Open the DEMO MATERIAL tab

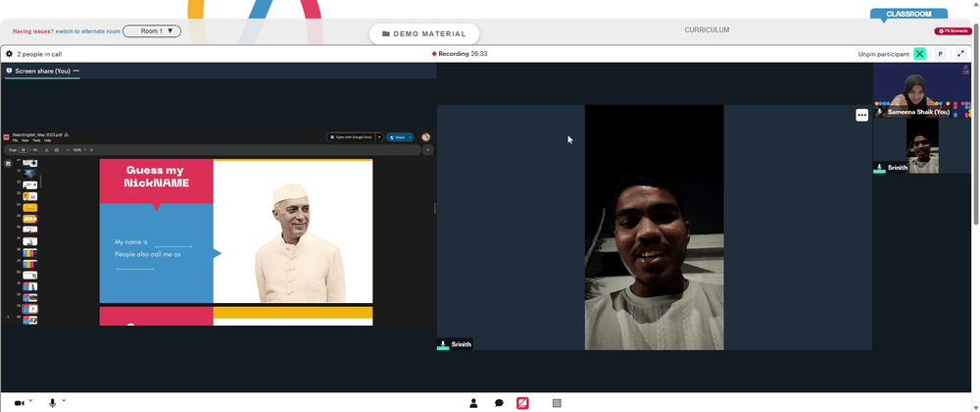(424, 33)
